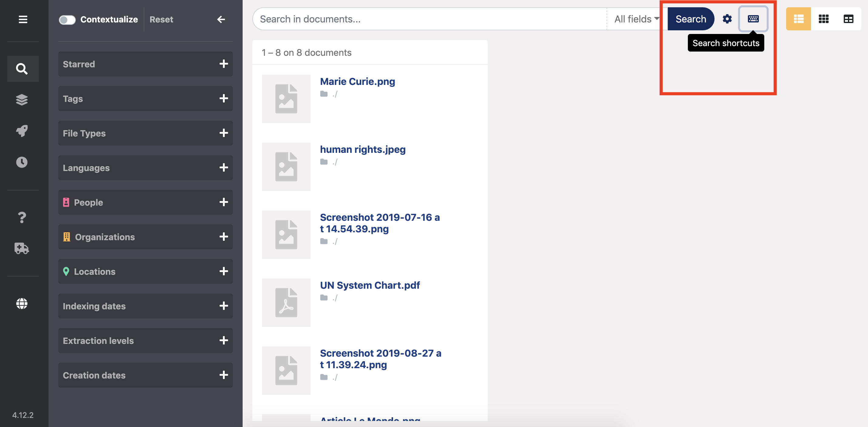
Task: Open Marie Curie.png document
Action: tap(358, 81)
